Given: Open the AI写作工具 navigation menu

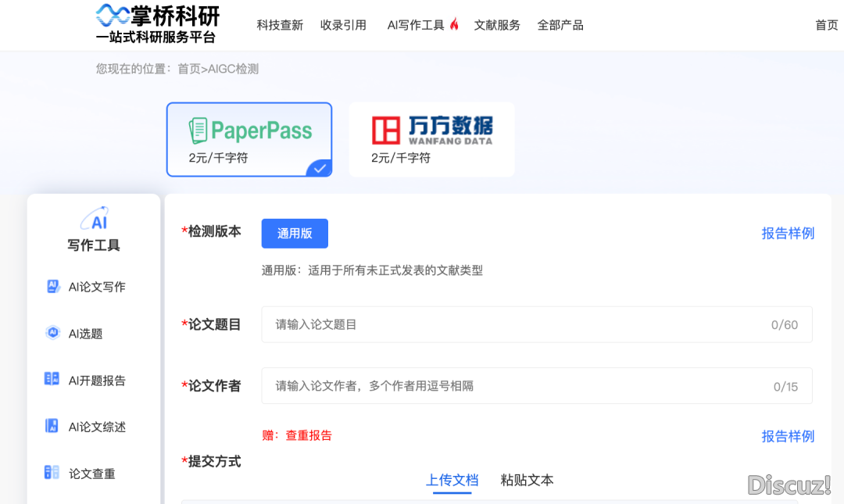Looking at the screenshot, I should pyautogui.click(x=416, y=25).
